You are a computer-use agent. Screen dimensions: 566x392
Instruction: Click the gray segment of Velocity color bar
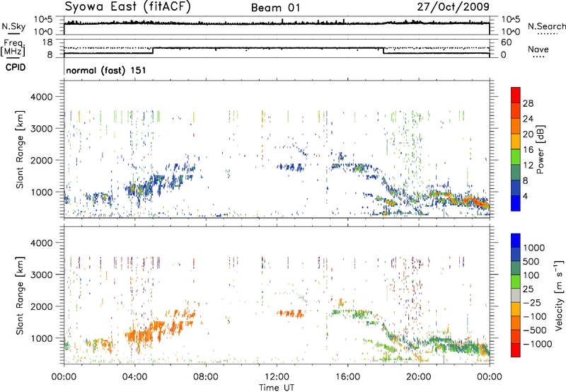(516, 295)
